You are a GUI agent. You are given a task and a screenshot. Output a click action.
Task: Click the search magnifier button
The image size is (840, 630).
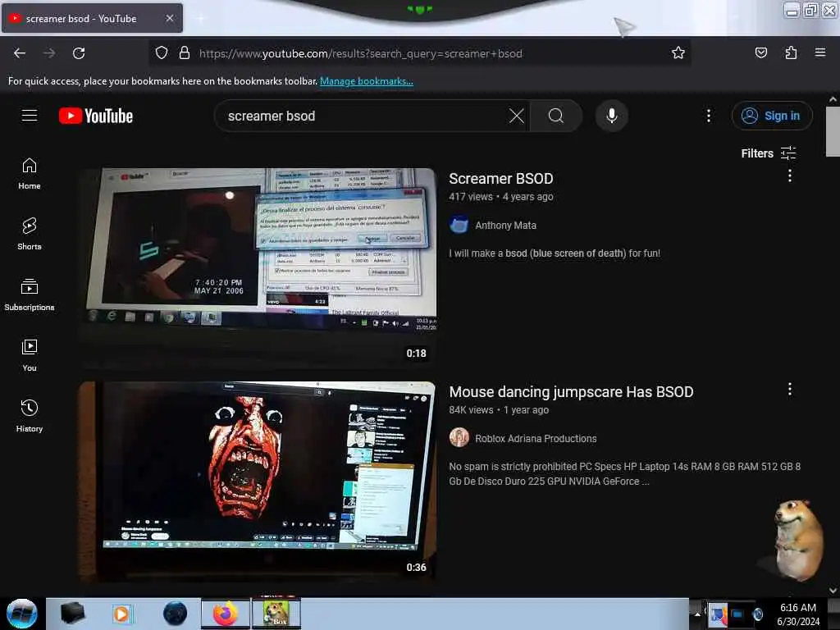(555, 116)
